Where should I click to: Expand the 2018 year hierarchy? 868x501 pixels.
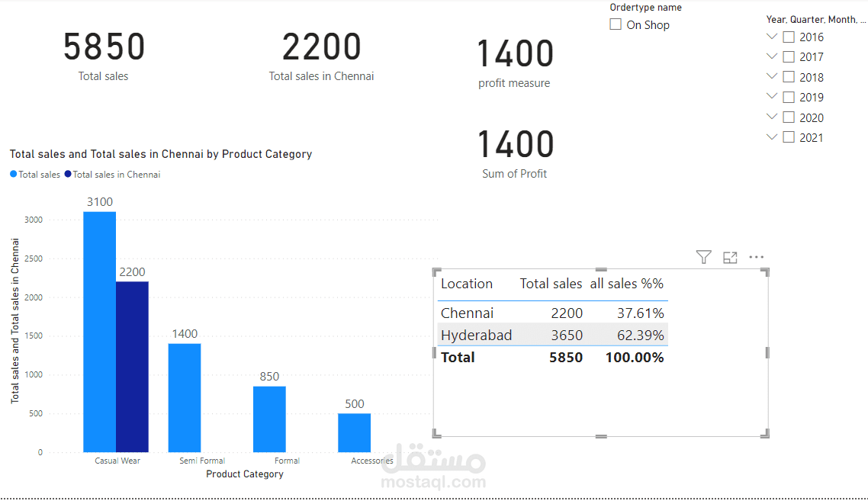tap(771, 76)
